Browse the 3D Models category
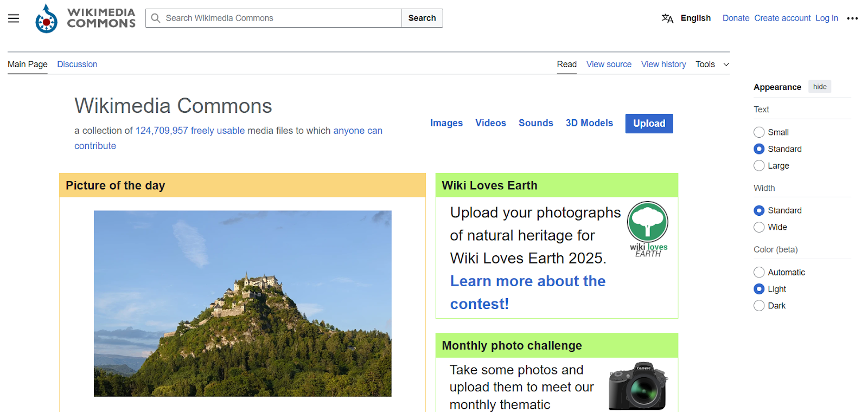868x412 pixels. coord(589,123)
